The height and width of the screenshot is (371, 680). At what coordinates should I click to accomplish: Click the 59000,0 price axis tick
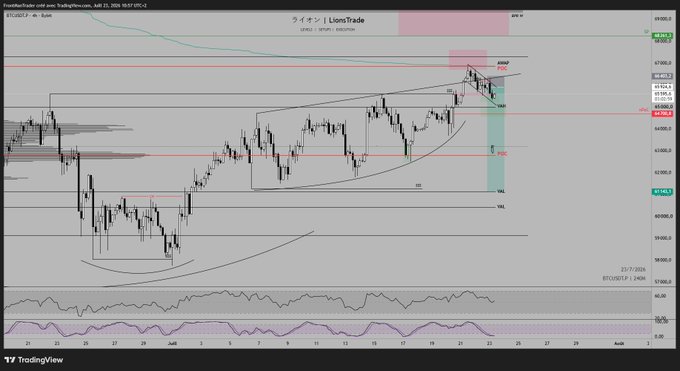click(663, 238)
